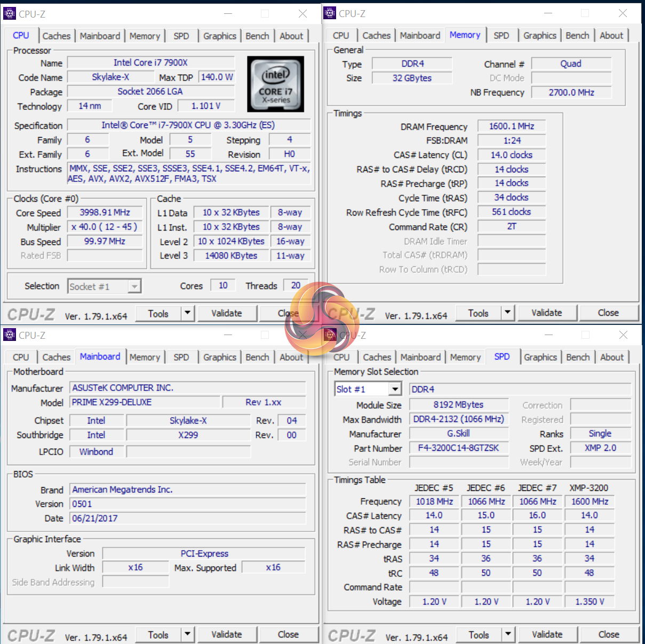Click the Part Number field F4-3200C14-8GTZSK
The image size is (645, 644).
pyautogui.click(x=459, y=448)
